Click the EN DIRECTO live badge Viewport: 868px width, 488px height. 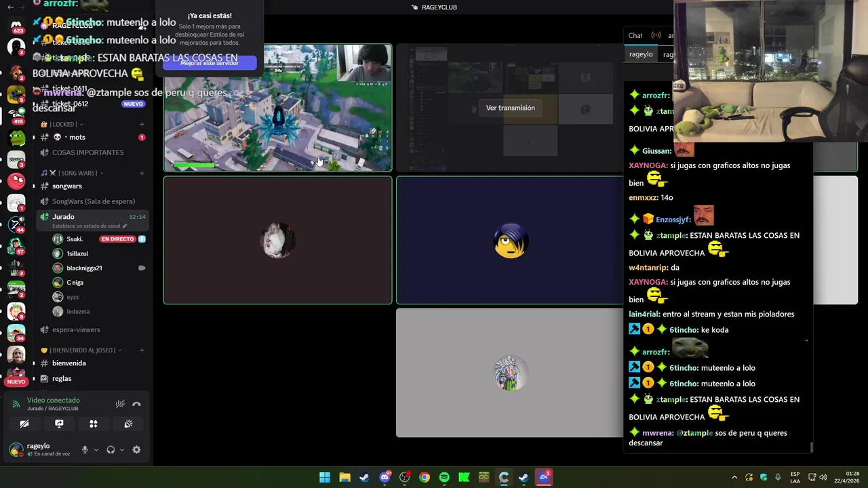click(117, 239)
